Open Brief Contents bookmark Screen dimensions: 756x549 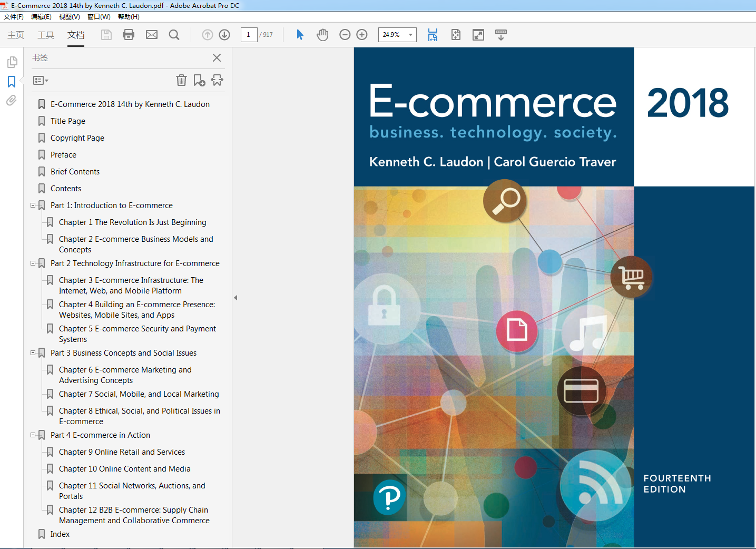[75, 172]
